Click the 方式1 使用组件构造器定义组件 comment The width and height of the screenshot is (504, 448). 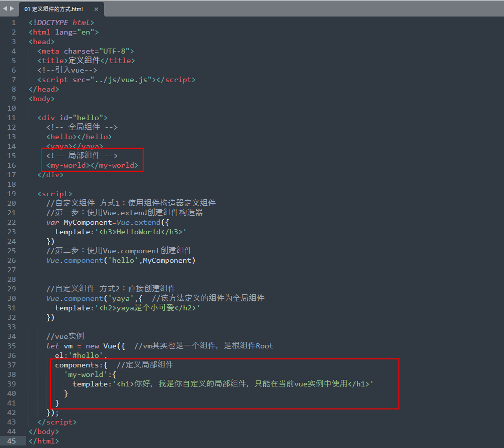click(131, 203)
